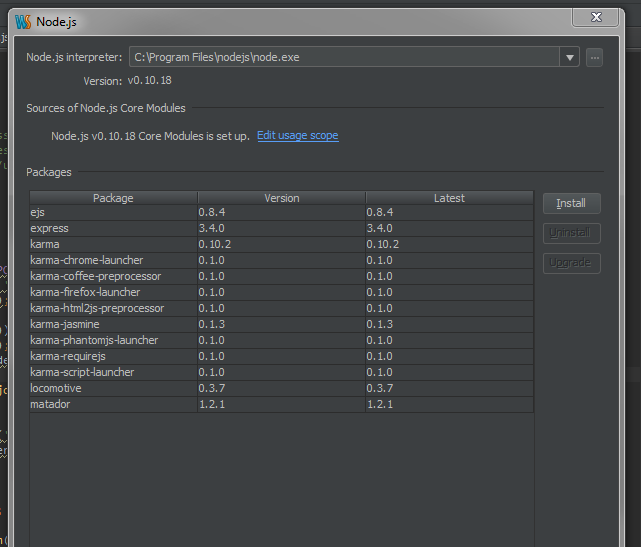This screenshot has height=547, width=641.
Task: Click the v0.10.18 version text
Action: [150, 81]
